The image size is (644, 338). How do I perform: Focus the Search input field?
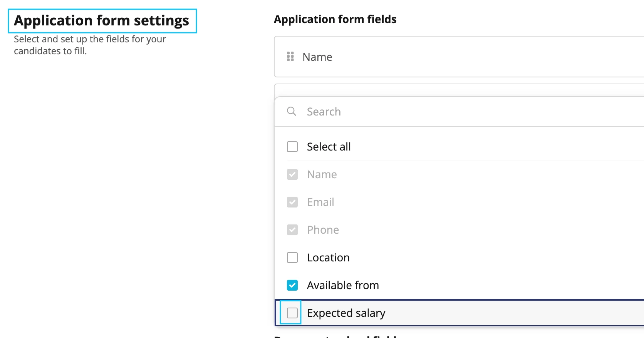tap(459, 112)
